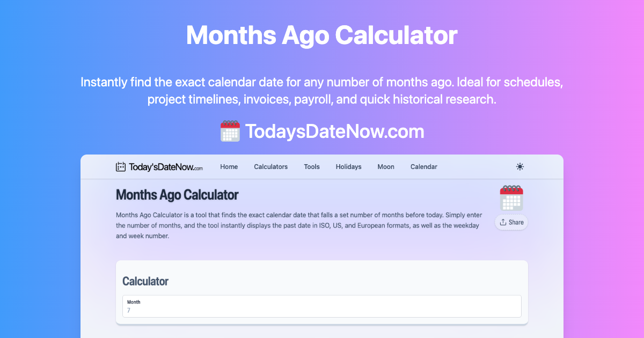Screen dimensions: 644x338
Task: Toggle dark mode from the navigation bar
Action: [519, 166]
